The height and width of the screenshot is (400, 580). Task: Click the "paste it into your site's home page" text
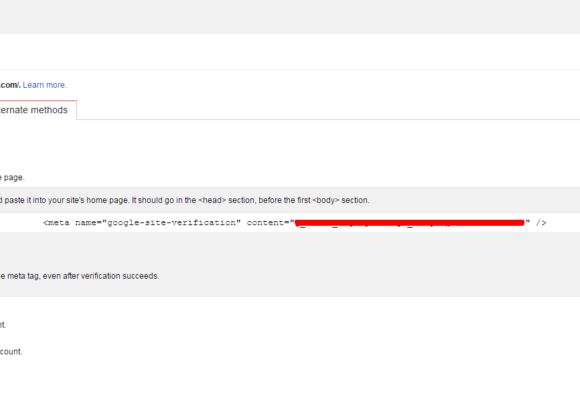pos(67,200)
